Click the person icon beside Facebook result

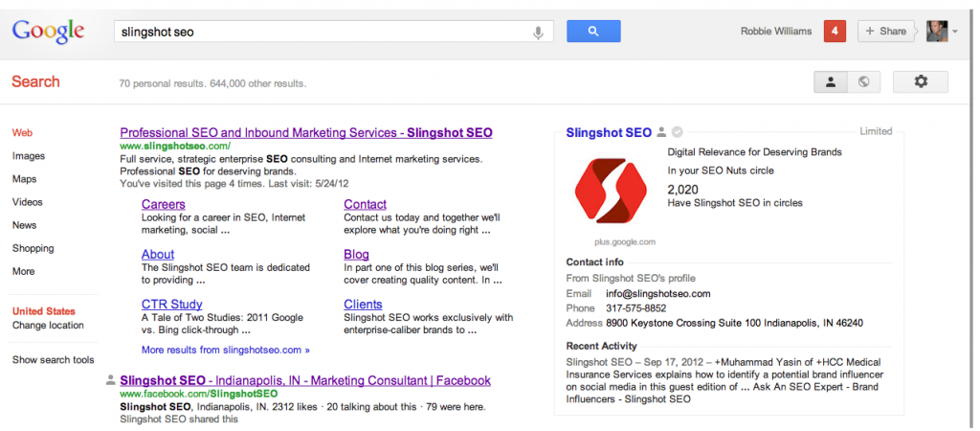click(111, 379)
